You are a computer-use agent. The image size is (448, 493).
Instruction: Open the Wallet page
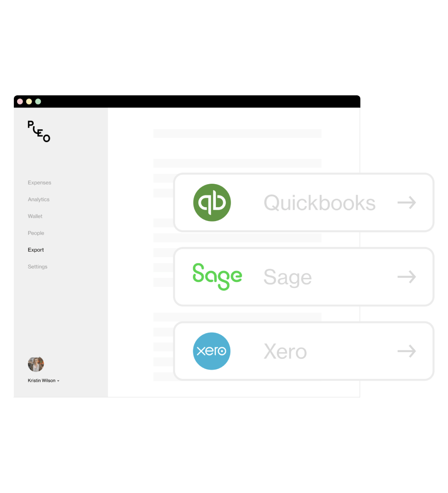[35, 216]
